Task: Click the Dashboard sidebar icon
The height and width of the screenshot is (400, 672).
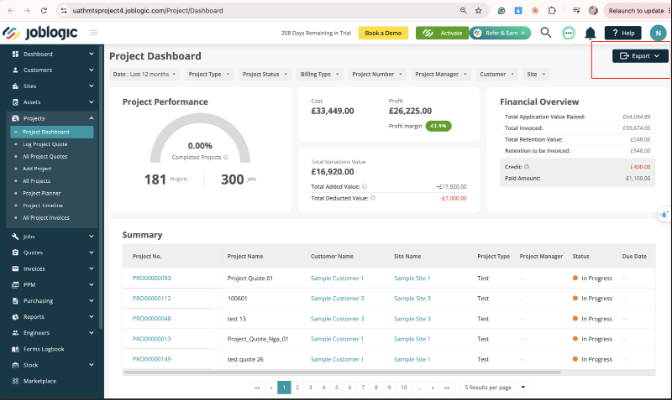Action: pyautogui.click(x=15, y=54)
